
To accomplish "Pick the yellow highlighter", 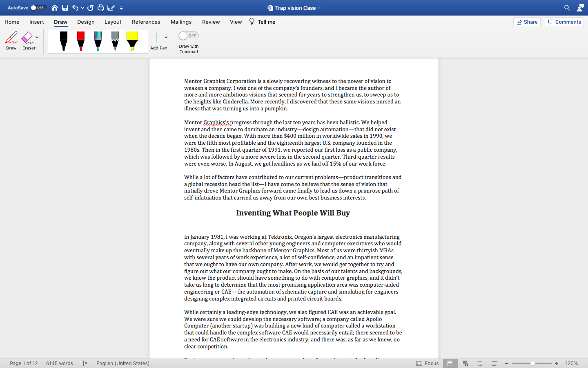I will tap(132, 41).
